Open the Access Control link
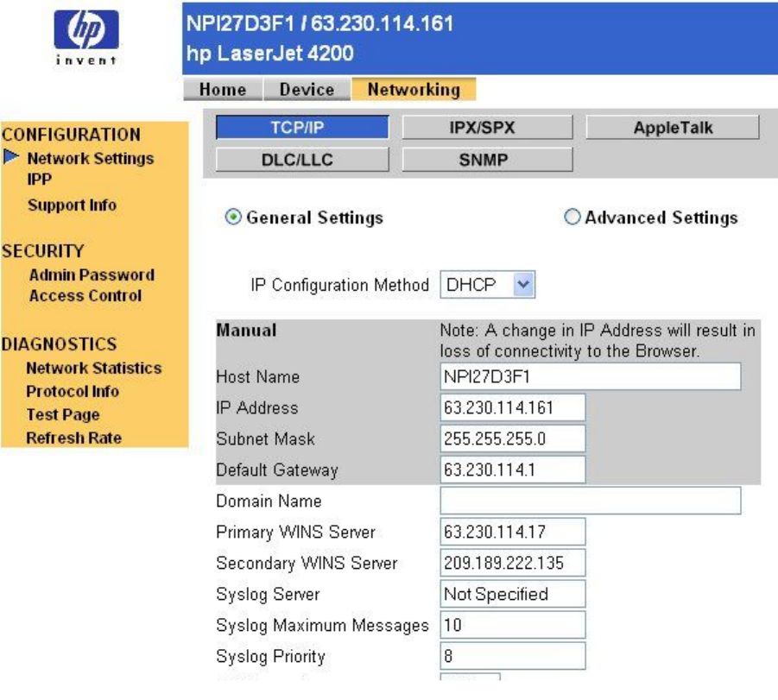778x700 pixels. coord(85,296)
